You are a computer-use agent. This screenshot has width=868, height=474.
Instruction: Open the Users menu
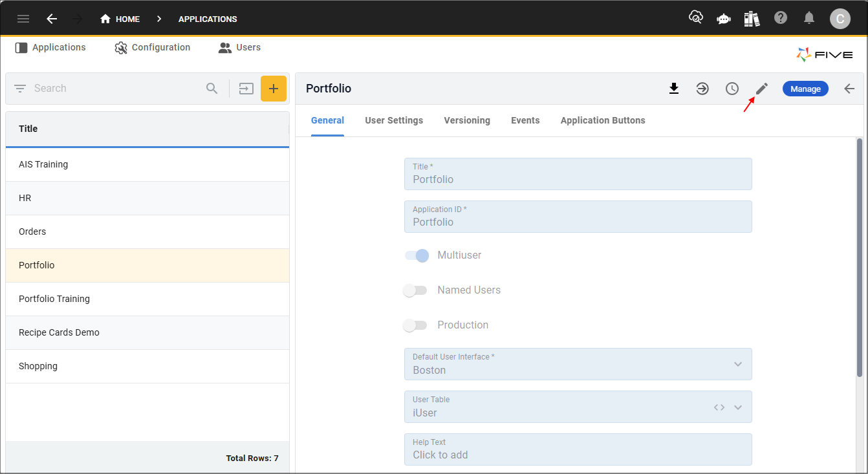239,47
